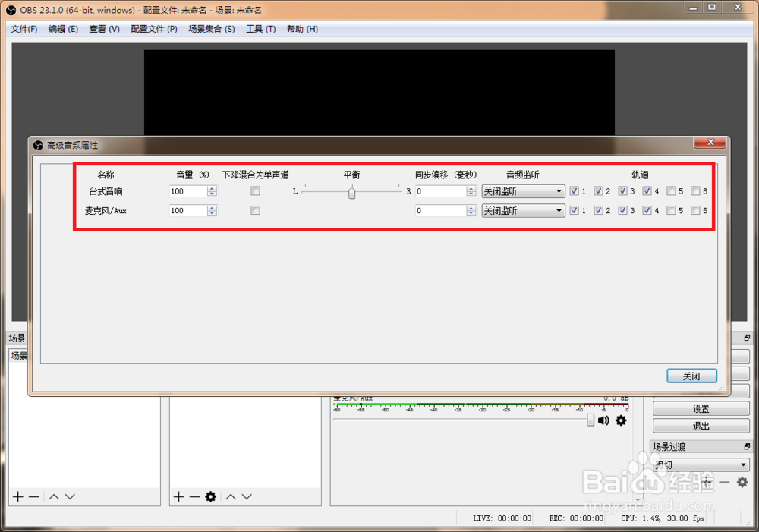Screen dimensions: 759x532
Task: Click the 麦克风/Aux volume percent field
Action: point(188,210)
